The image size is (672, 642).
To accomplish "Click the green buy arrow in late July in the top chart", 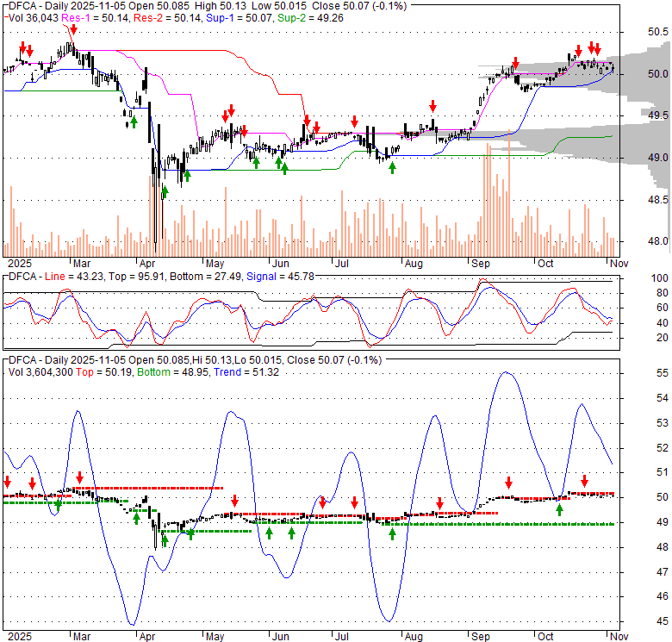I will point(392,168).
